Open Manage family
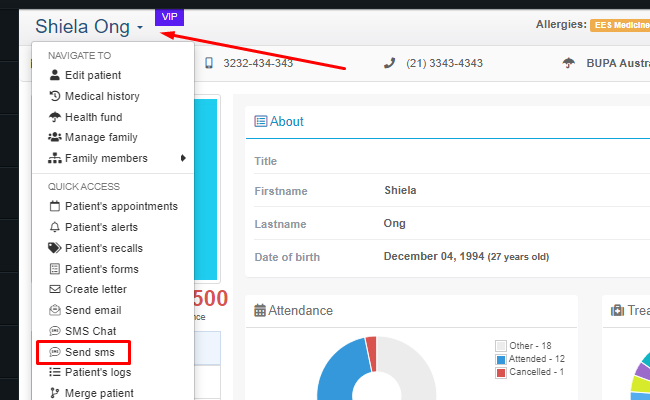Image resolution: width=650 pixels, height=400 pixels. (x=101, y=137)
